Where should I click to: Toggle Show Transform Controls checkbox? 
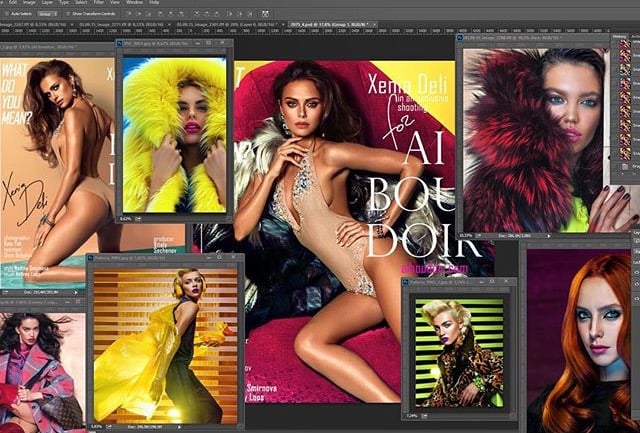(x=68, y=14)
